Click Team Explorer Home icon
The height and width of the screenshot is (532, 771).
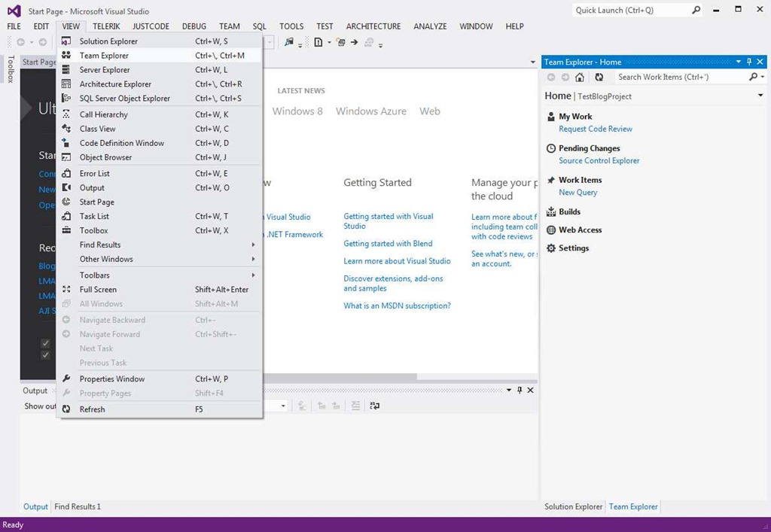(x=580, y=77)
